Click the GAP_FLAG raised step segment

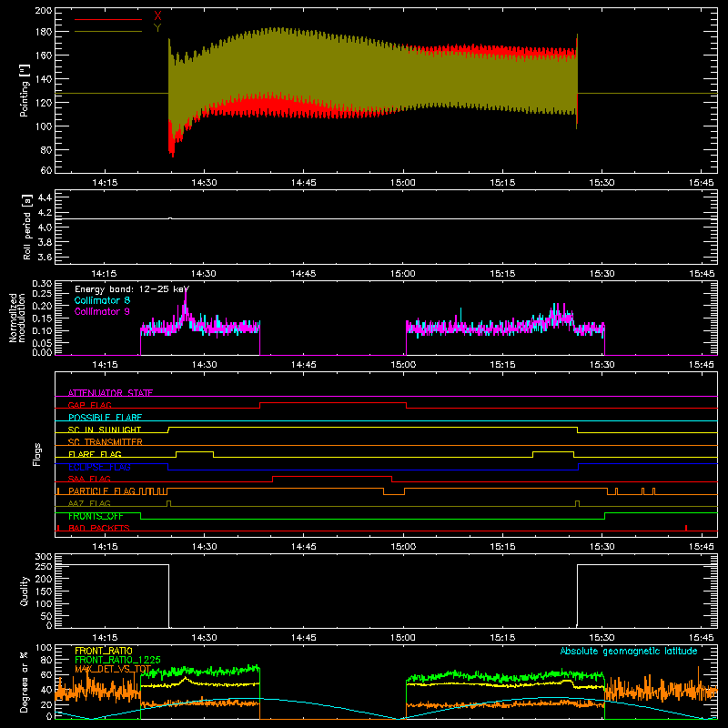[333, 402]
